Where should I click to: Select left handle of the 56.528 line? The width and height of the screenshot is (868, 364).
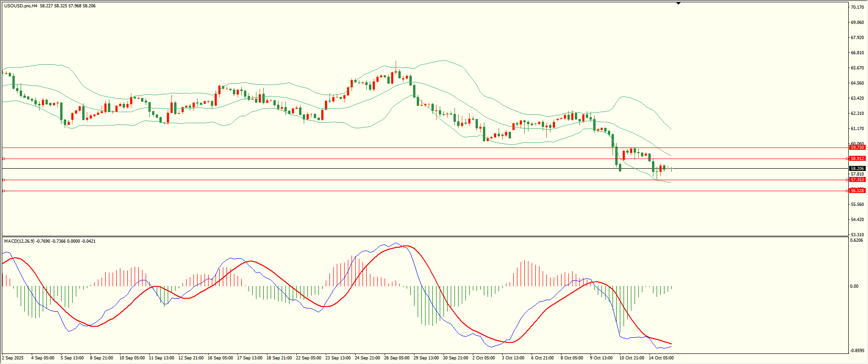pos(4,191)
